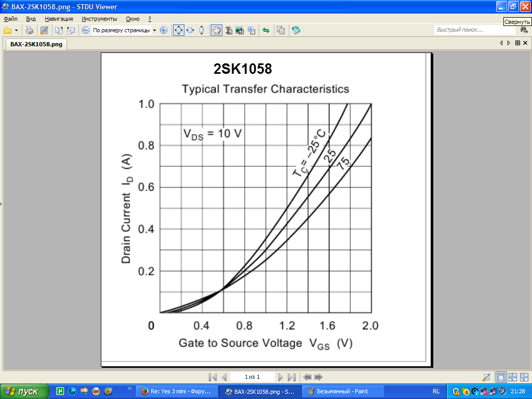Select the BAX-2SK1058.png document tab
532x399 pixels.
[36, 44]
